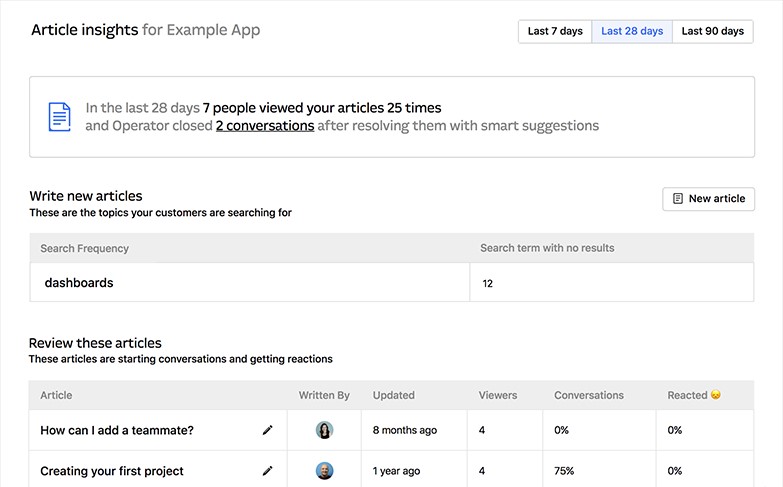Screen dimensions: 783x487
Task: Switch to the Last 90 days range
Action: (712, 31)
